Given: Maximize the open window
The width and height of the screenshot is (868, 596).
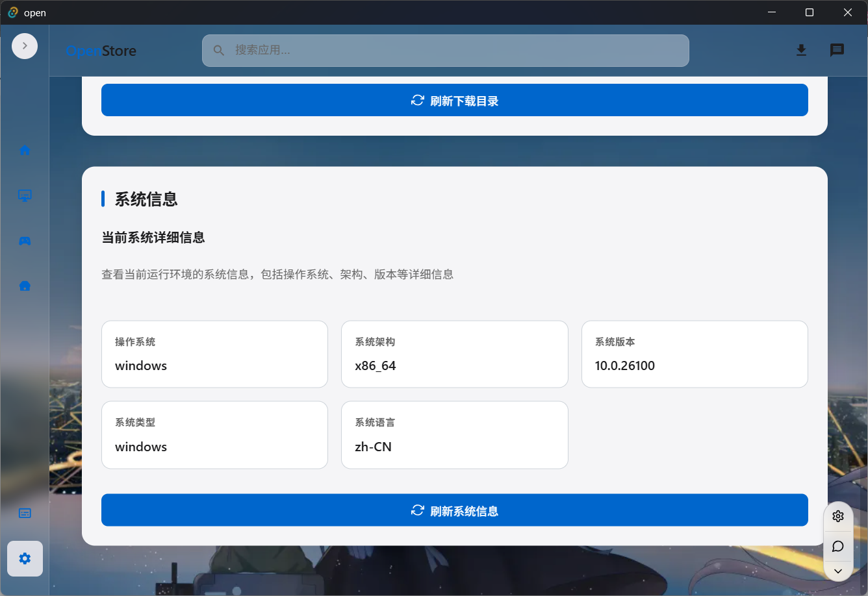Looking at the screenshot, I should click(x=810, y=12).
